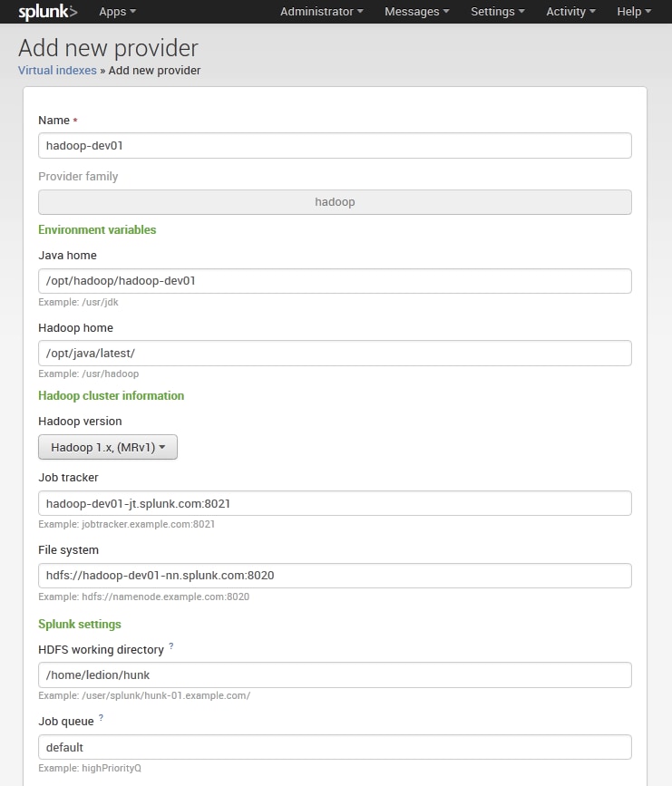The height and width of the screenshot is (786, 672).
Task: Click the Hadoop home input field
Action: (335, 353)
